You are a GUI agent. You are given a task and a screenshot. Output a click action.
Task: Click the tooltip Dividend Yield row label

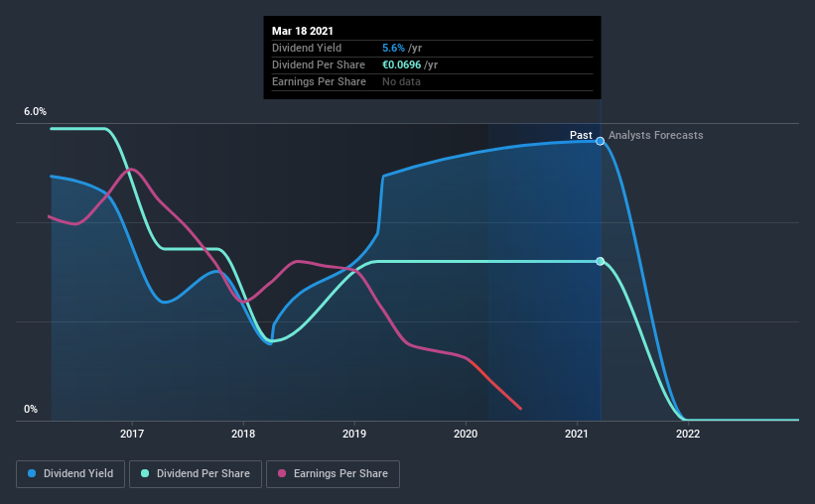point(307,48)
